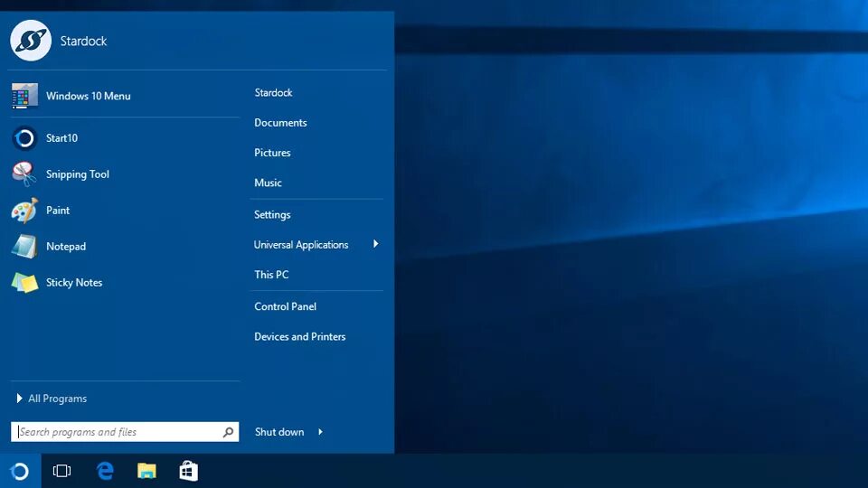The height and width of the screenshot is (488, 868).
Task: Click the Universal Applications label
Action: [301, 245]
